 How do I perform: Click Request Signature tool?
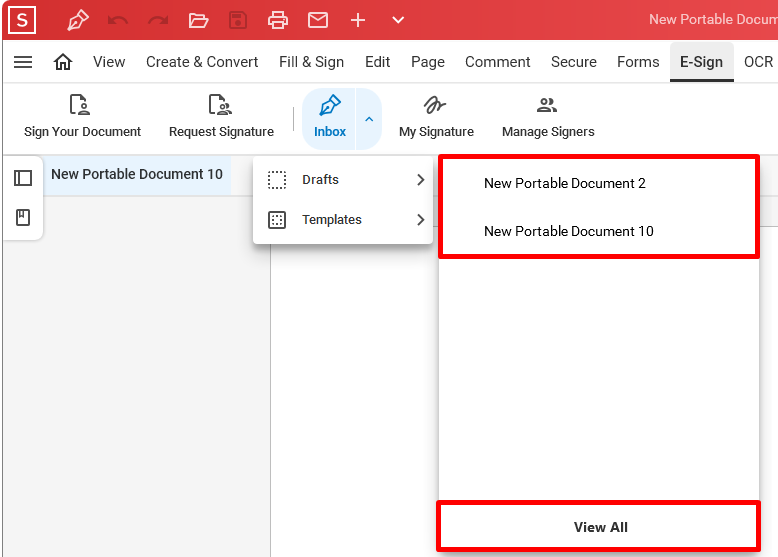coord(221,117)
